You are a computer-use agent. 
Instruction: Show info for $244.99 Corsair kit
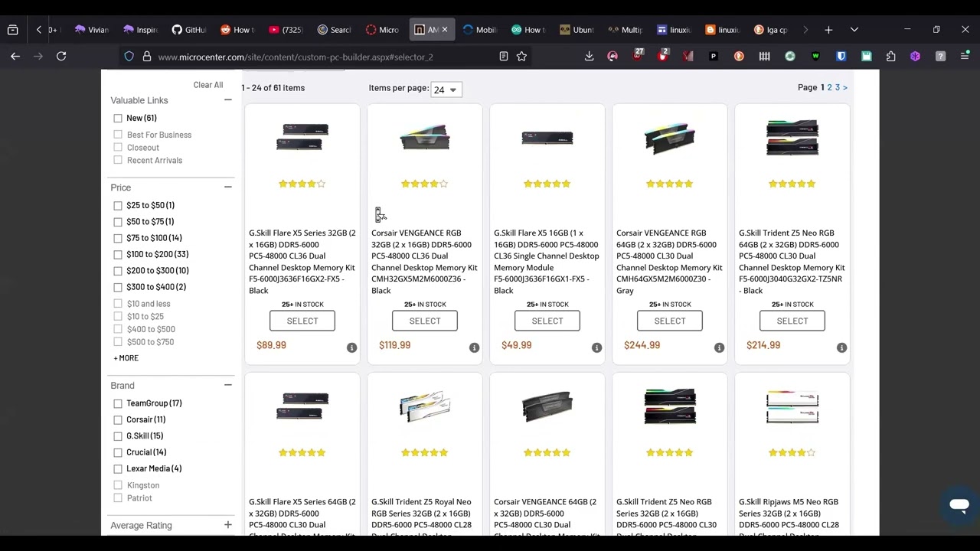719,347
